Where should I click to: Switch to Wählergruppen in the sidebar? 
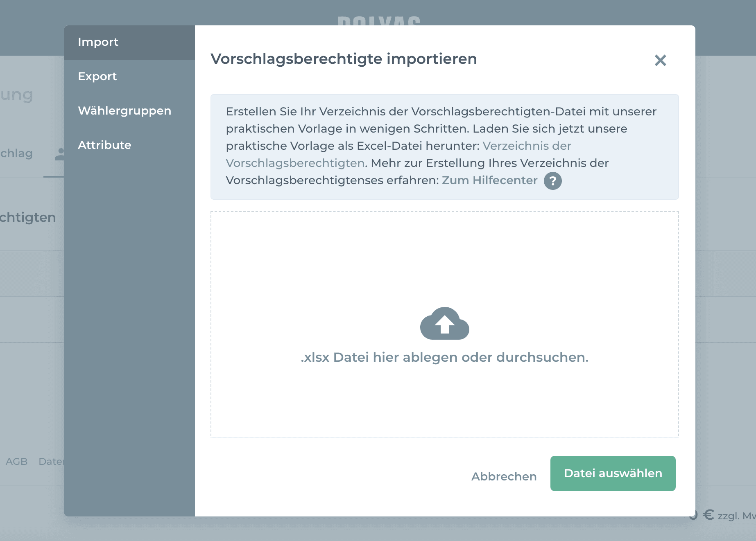pos(124,111)
